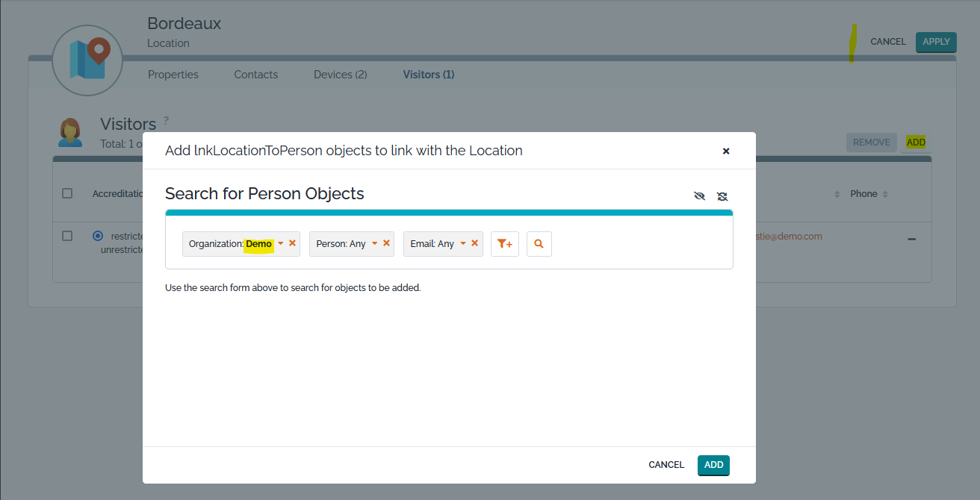Switch to the Properties tab
Image resolution: width=980 pixels, height=500 pixels.
point(173,75)
